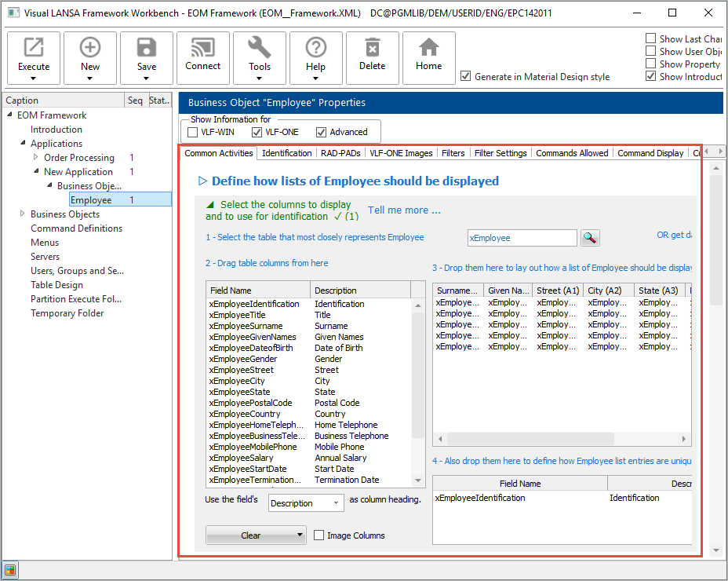Click the status bar icon at bottom left

coord(9,570)
